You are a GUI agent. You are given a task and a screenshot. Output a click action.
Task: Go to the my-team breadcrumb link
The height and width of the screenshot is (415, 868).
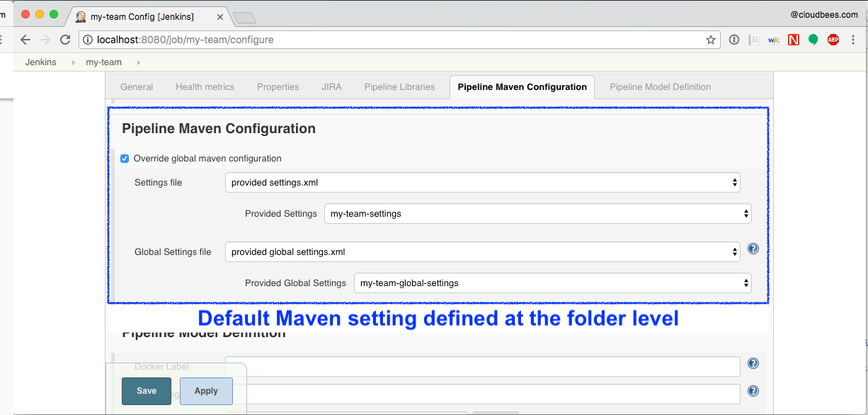pos(103,62)
